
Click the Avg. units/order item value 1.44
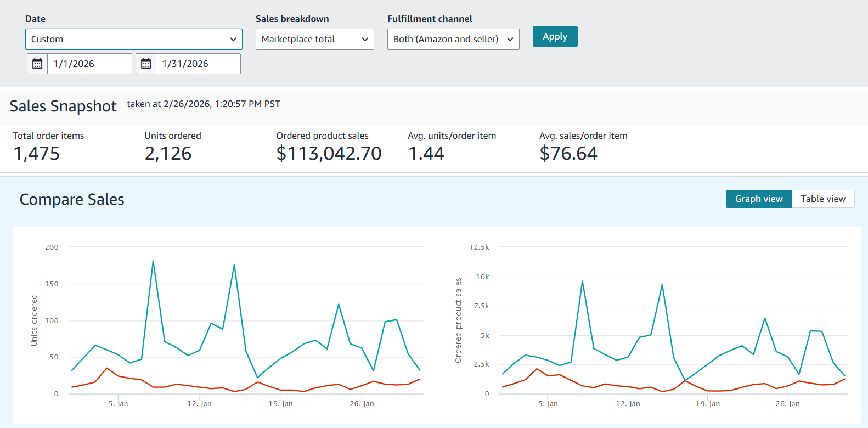click(x=426, y=154)
